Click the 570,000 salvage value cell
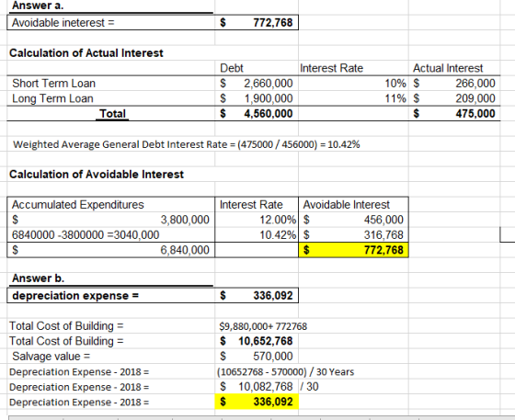The image size is (515, 420). coord(257,357)
